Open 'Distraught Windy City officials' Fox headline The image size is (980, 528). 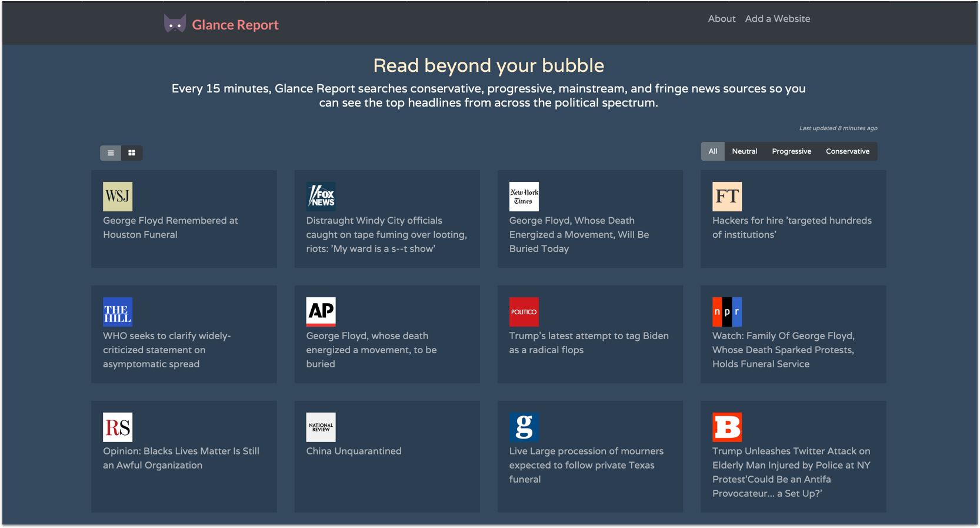[x=386, y=234]
